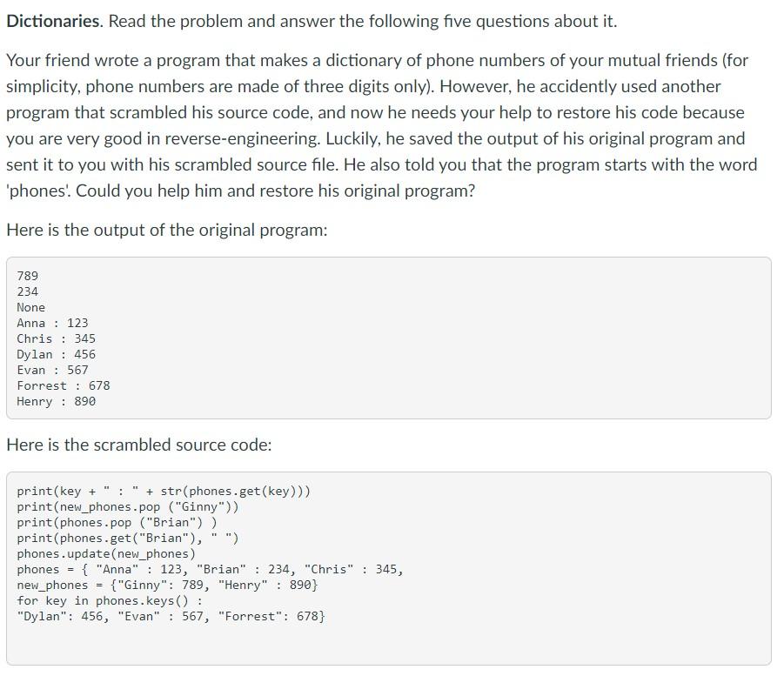Click 'Here is the scrambled source code' text
This screenshot has height=676, width=784.
[139, 445]
